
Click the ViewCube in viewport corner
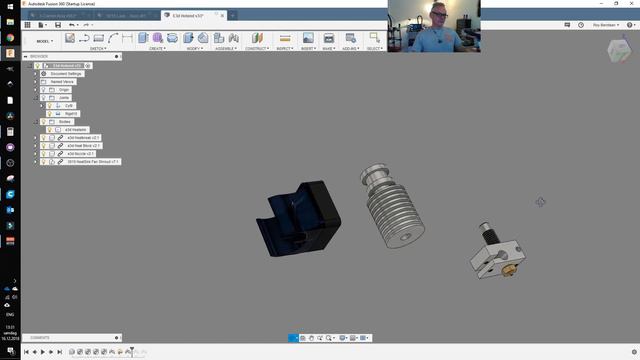point(619,51)
